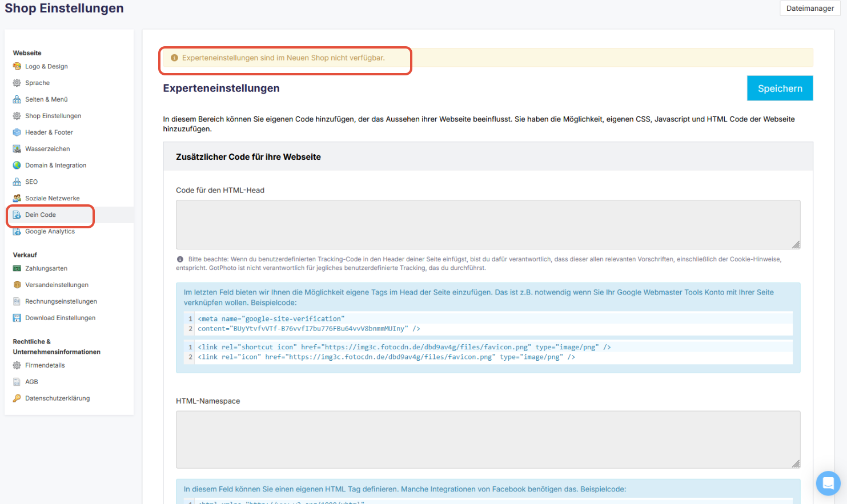Screen dimensions: 847x504
Task: Click the content="BUyYtvfvVTf…" code line
Action: tap(309, 329)
